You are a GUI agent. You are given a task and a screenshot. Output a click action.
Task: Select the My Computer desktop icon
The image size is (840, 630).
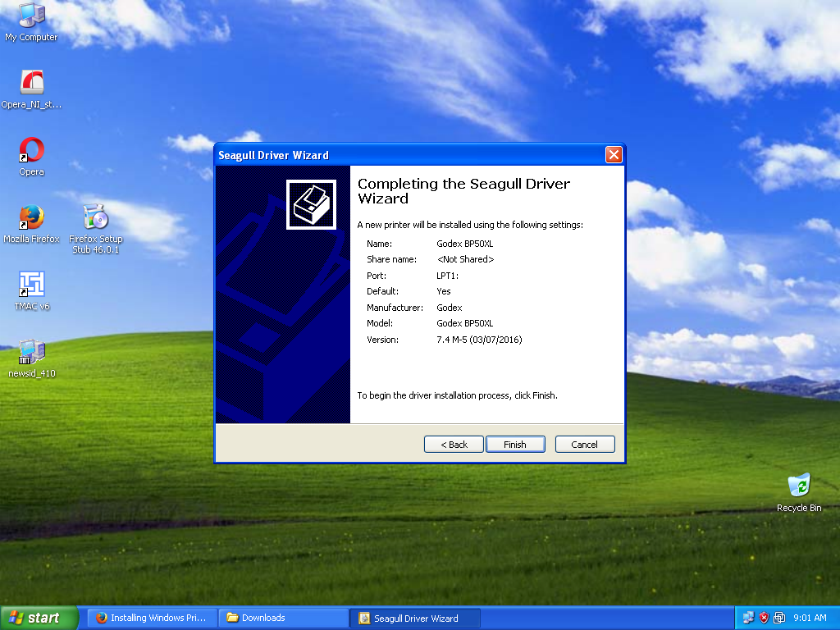31,22
